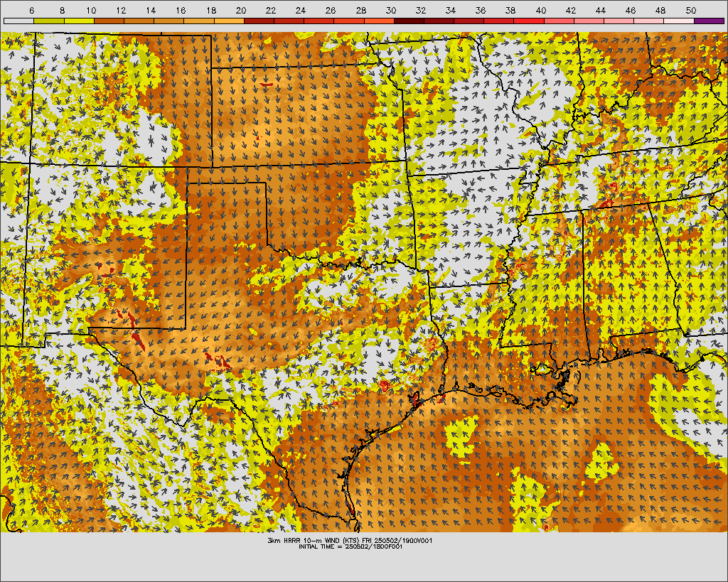
Task: Pick the 26–28 knots red-orange swatch
Action: [x=349, y=21]
